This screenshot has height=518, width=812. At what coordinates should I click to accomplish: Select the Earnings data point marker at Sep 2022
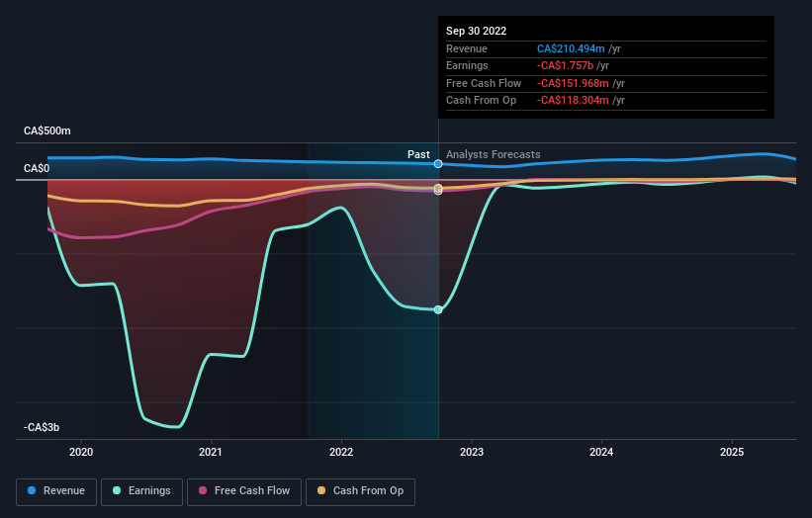tap(438, 310)
